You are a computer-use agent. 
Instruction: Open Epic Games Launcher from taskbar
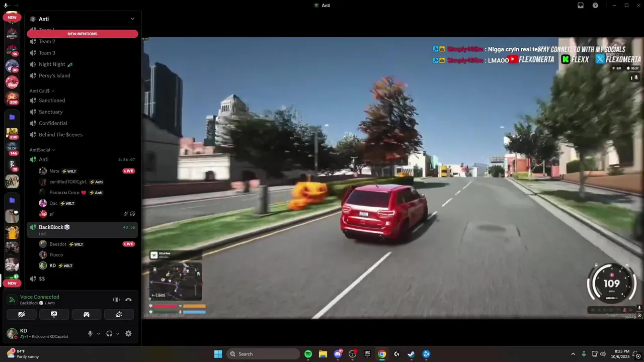point(367,354)
